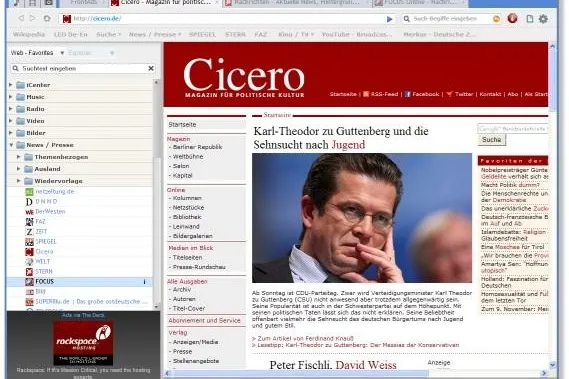Collapse the News / Presse folder
The image size is (569, 379).
click(x=11, y=145)
